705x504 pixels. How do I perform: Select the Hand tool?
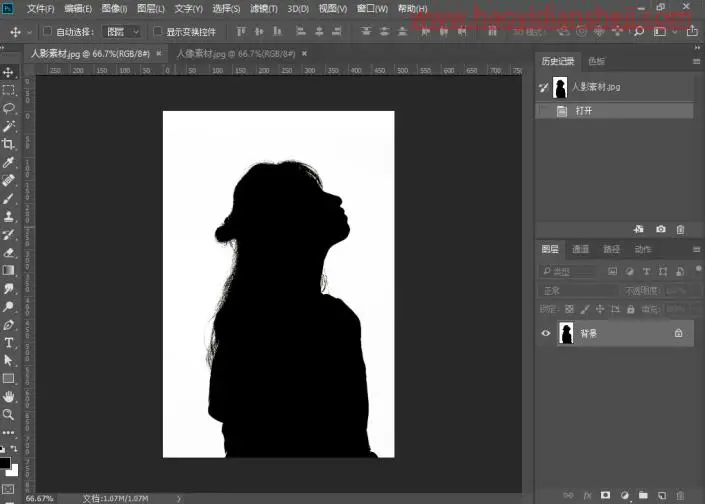click(8, 397)
